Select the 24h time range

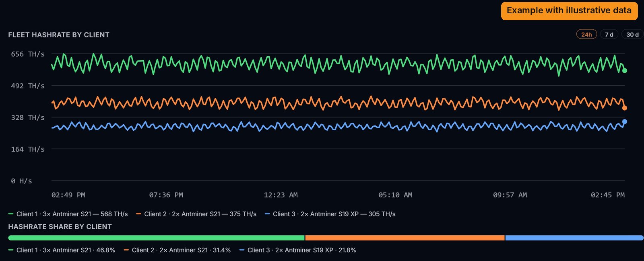coord(586,35)
